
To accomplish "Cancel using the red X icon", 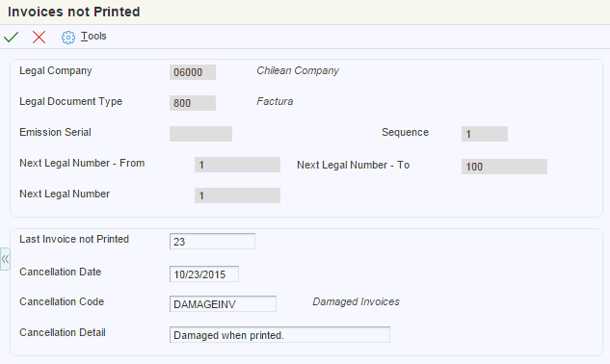I will 39,38.
